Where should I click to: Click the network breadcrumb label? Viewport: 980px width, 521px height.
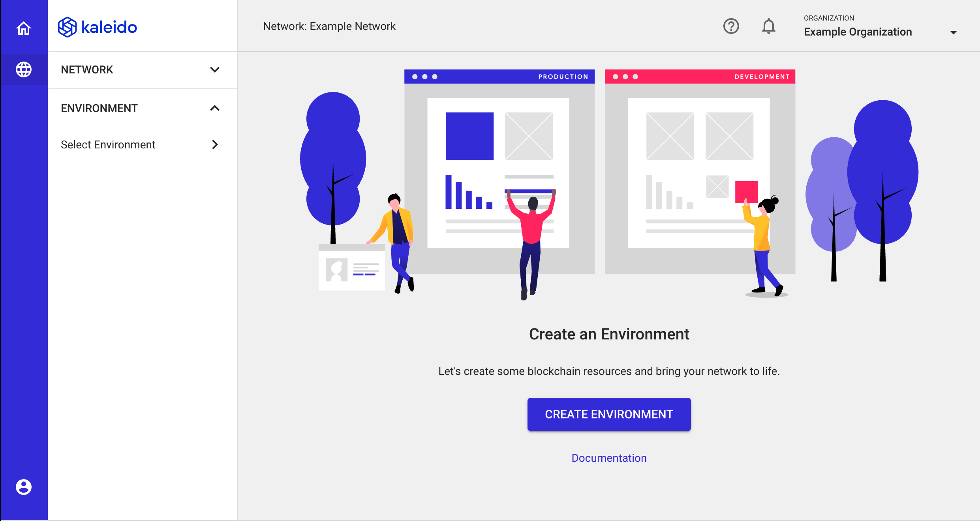(330, 26)
